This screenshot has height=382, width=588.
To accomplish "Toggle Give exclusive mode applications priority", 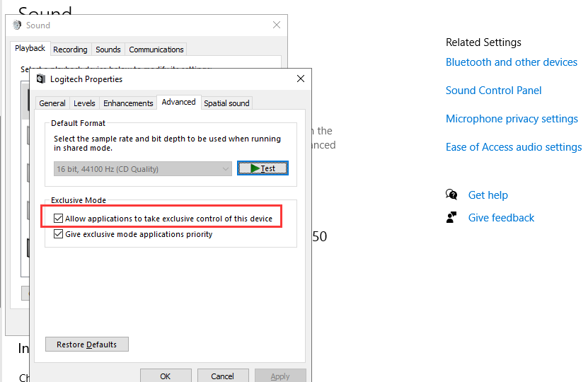I will pos(58,234).
